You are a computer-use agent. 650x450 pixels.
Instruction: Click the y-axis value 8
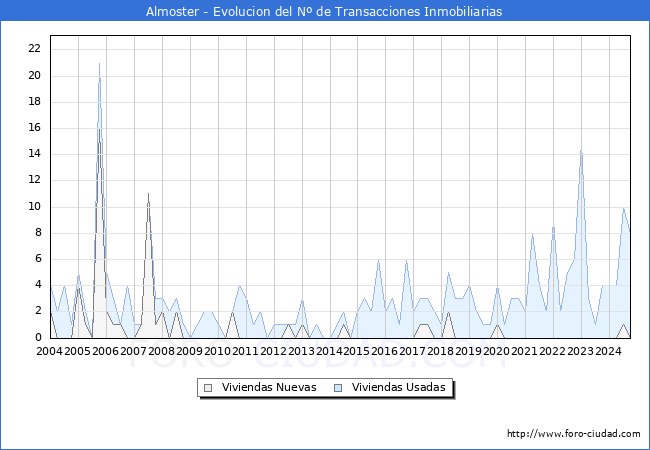tap(39, 233)
